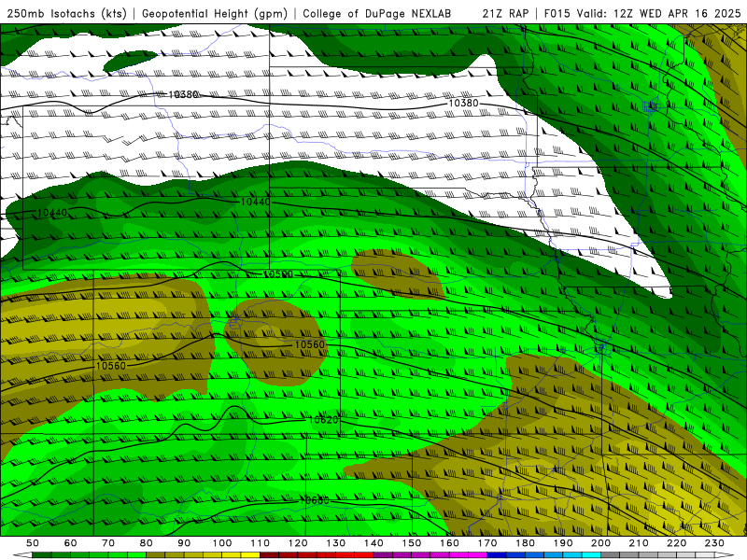The width and height of the screenshot is (747, 560).
Task: Click 'College of DuPage NEXLAB' header text
Action: pyautogui.click(x=376, y=14)
